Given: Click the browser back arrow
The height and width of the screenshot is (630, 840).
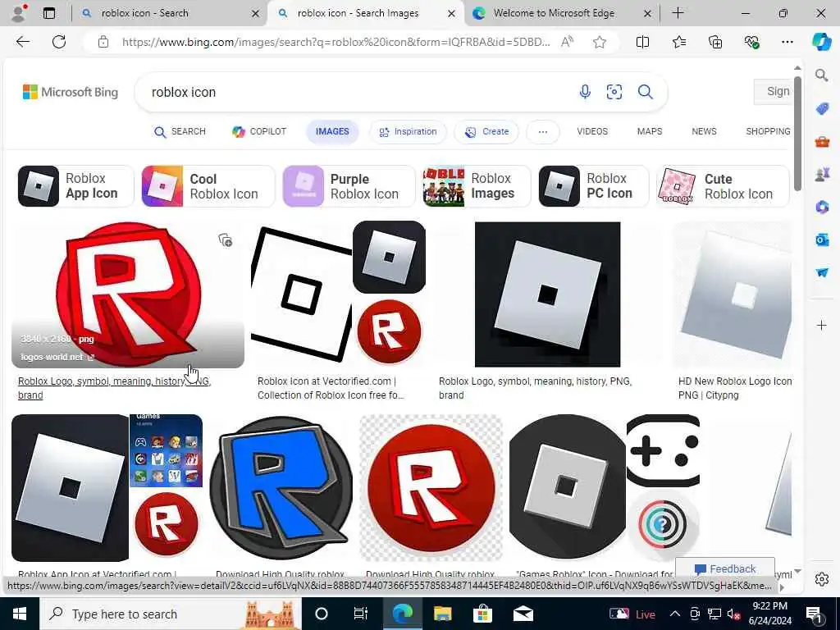Looking at the screenshot, I should click(22, 42).
